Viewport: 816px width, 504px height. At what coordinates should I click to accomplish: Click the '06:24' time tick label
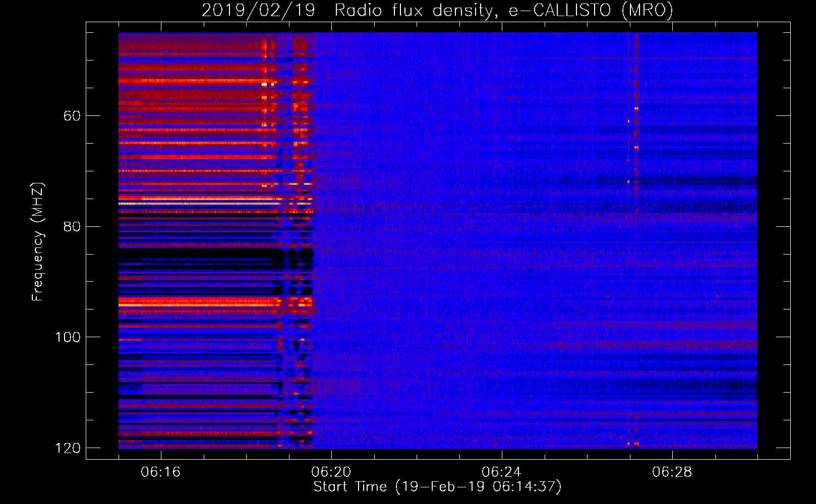501,472
